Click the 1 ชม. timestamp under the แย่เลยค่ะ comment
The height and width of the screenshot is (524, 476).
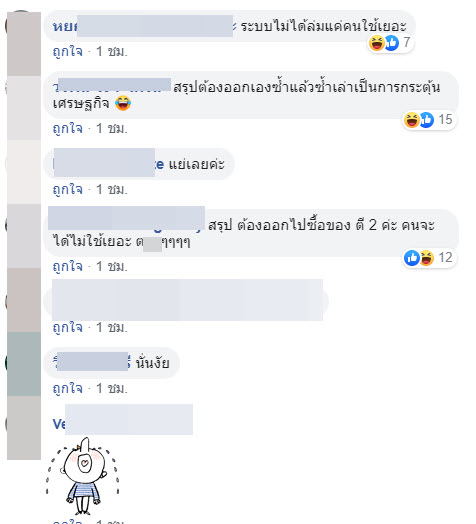(112, 189)
